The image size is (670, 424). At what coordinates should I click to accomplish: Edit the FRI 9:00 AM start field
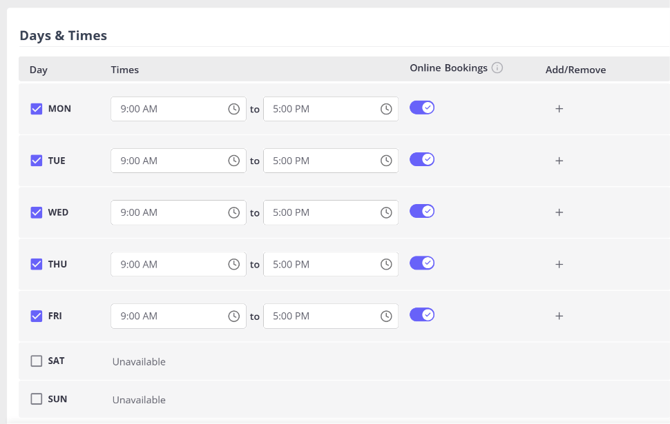(179, 316)
